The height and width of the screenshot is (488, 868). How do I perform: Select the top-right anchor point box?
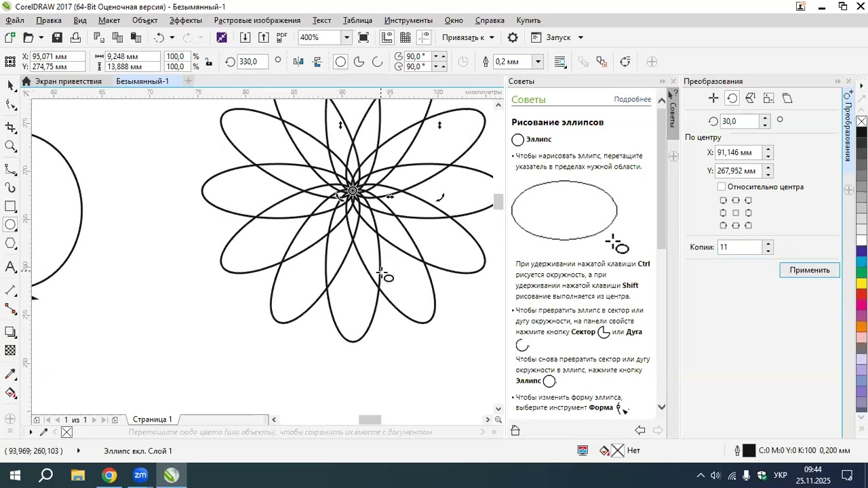point(749,201)
